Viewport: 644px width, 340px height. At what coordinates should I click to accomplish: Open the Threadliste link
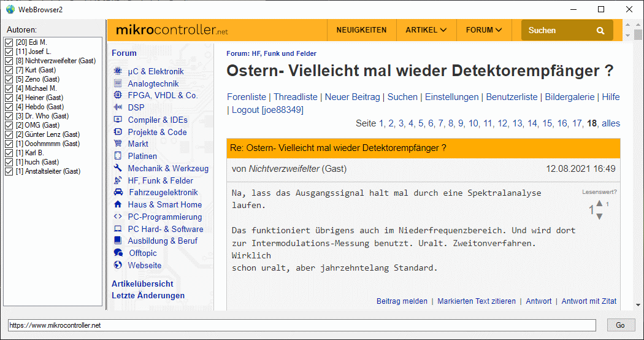click(295, 97)
